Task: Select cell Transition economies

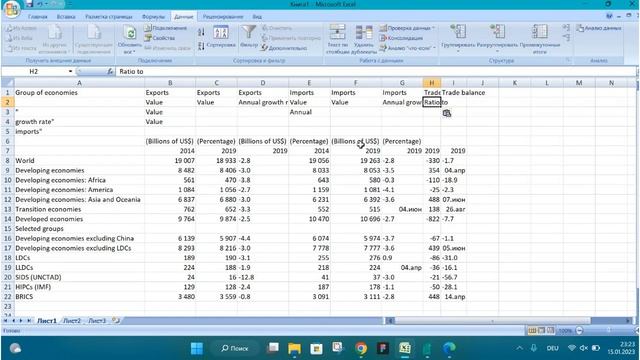Action: pos(79,209)
